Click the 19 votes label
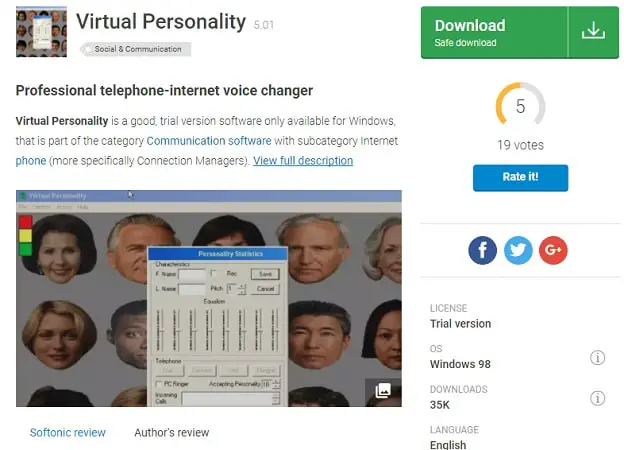The width and height of the screenshot is (624, 450). click(520, 145)
